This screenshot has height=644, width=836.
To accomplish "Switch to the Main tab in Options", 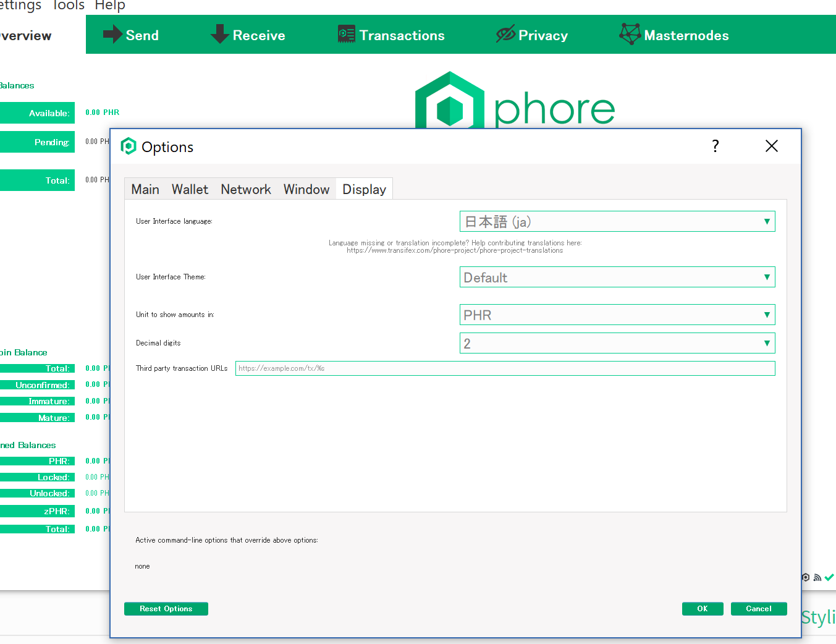I will [145, 189].
